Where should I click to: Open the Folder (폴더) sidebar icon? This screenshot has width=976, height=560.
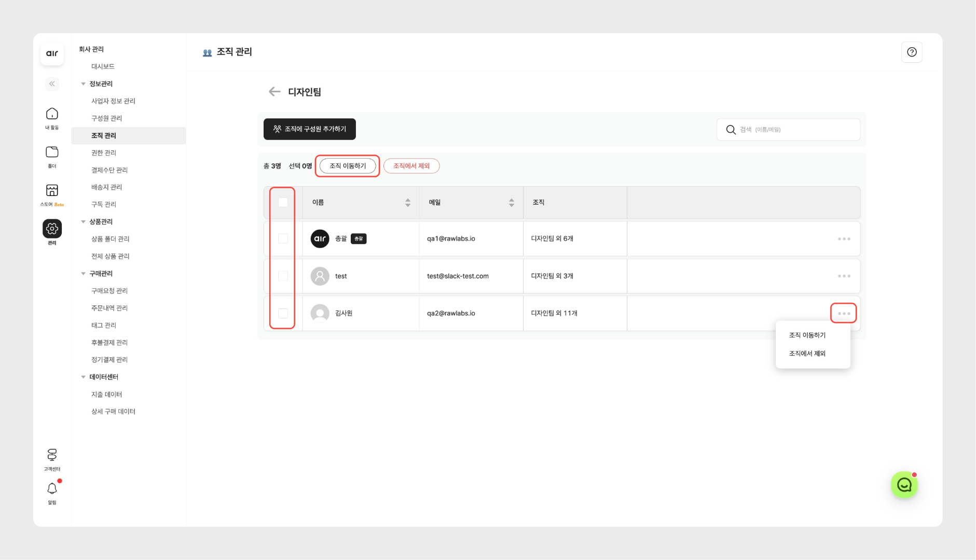(x=52, y=152)
